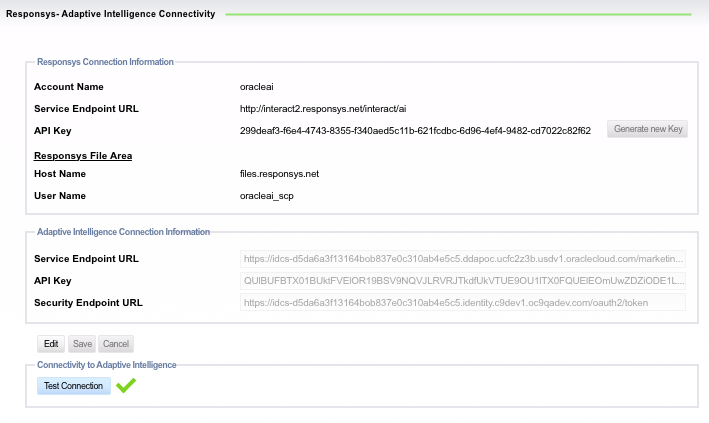Image resolution: width=709 pixels, height=423 pixels.
Task: Click the Account Name label
Action: point(69,87)
